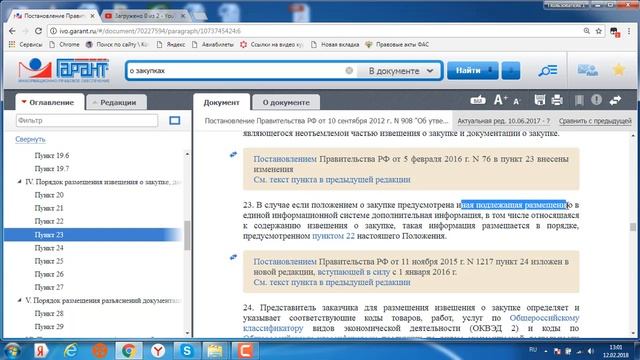640x360 pixels.
Task: Open the Windows Start menu
Action: [12, 351]
